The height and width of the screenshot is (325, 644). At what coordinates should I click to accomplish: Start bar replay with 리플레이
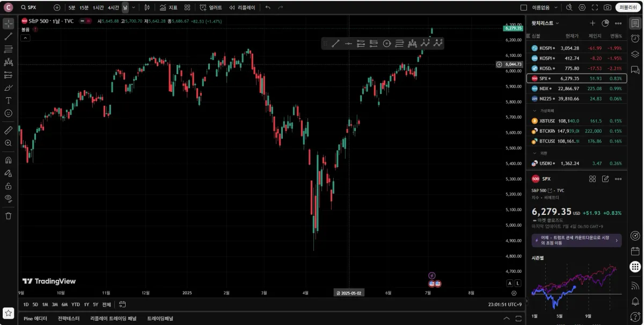pos(242,8)
